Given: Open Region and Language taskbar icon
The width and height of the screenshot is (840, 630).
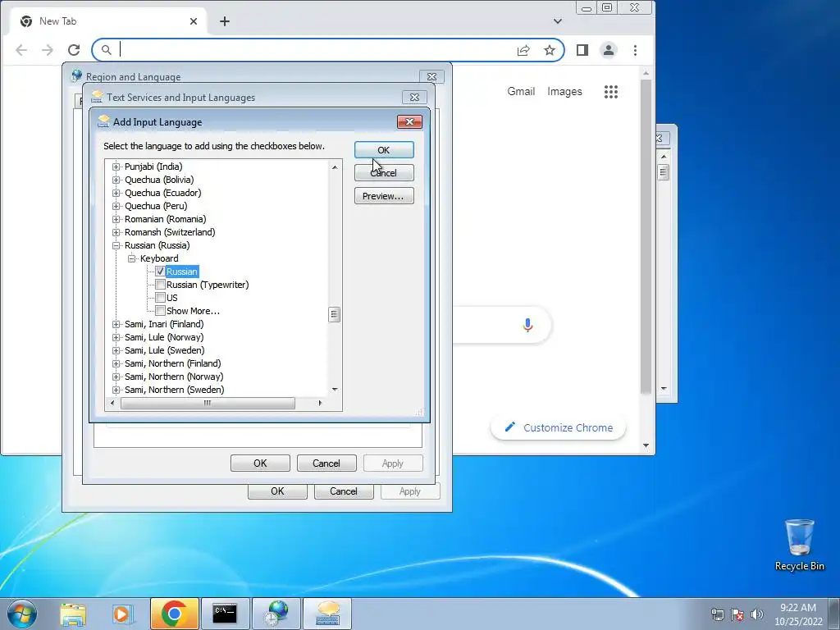Looking at the screenshot, I should coord(276,614).
